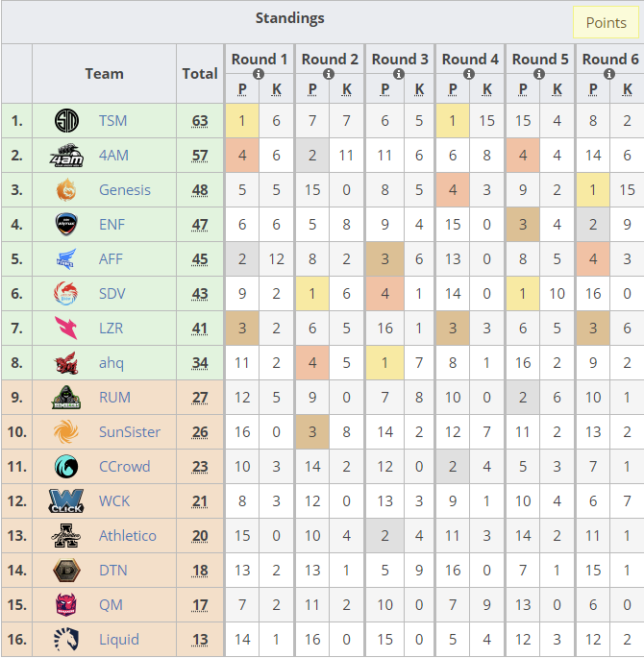
Task: Open the ENF team link
Action: (112, 225)
